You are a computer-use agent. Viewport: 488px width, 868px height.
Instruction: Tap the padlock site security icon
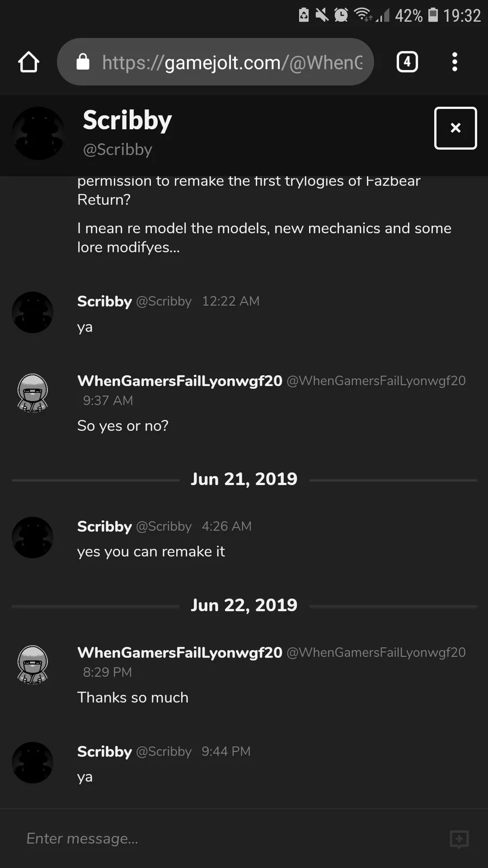click(x=83, y=62)
